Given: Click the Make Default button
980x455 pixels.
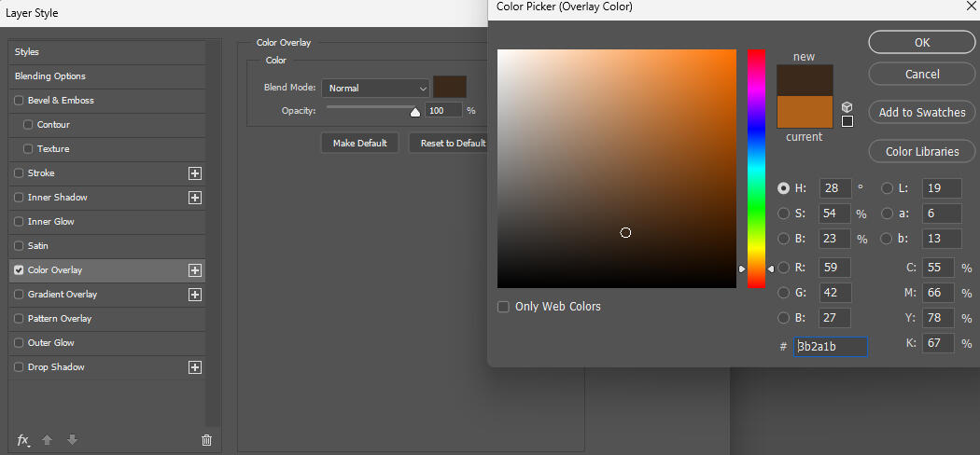Looking at the screenshot, I should (x=359, y=144).
